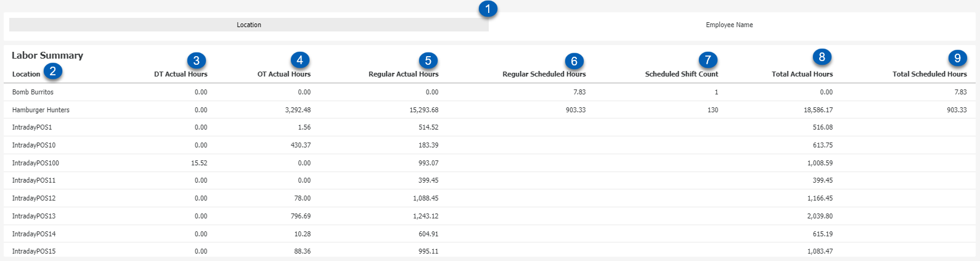980x261 pixels.
Task: Click total actual hours 1,008.59
Action: pos(820,163)
